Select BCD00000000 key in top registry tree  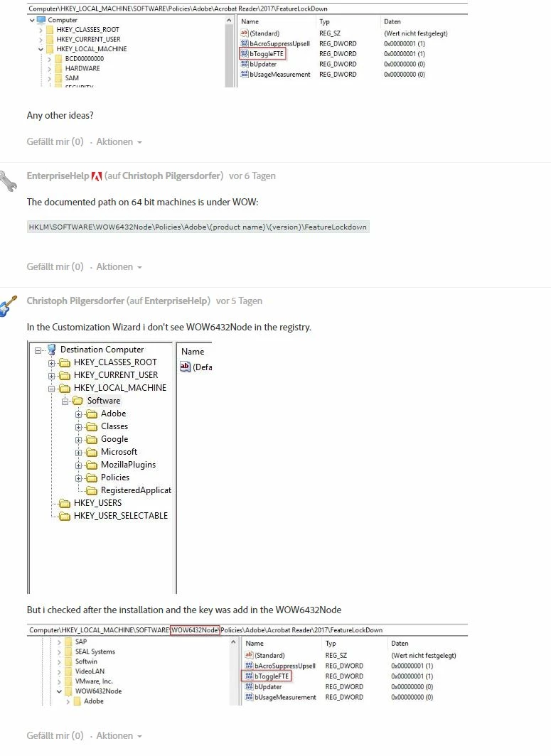[85, 59]
